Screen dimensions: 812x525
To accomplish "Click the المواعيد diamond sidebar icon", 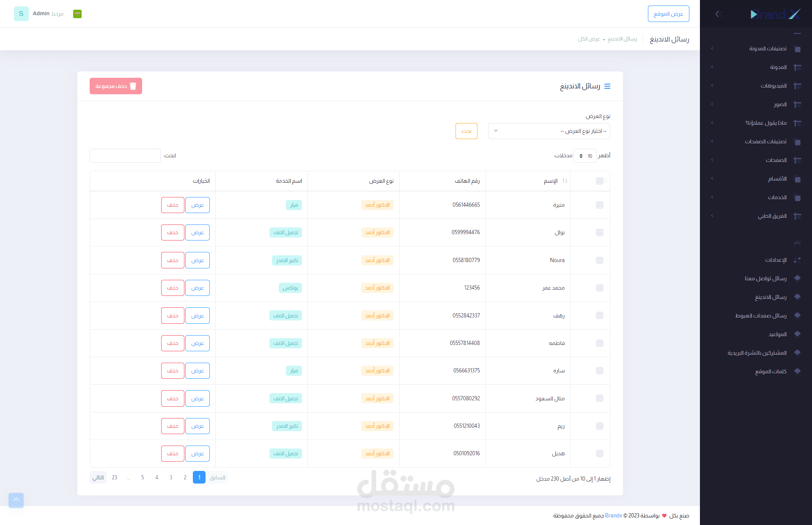I will pos(797,334).
